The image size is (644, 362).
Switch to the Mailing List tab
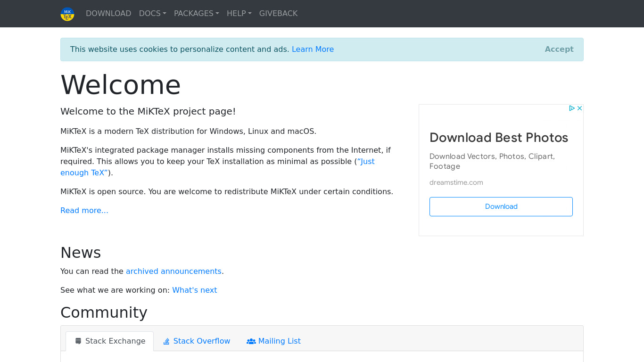pyautogui.click(x=273, y=341)
